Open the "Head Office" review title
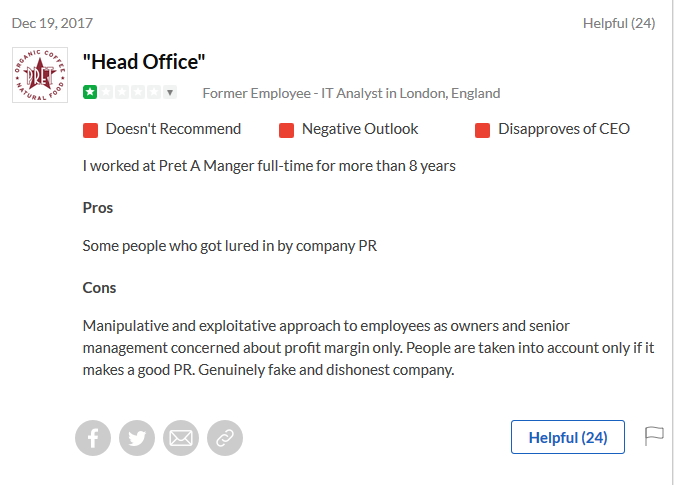The width and height of the screenshot is (674, 485). tap(144, 62)
